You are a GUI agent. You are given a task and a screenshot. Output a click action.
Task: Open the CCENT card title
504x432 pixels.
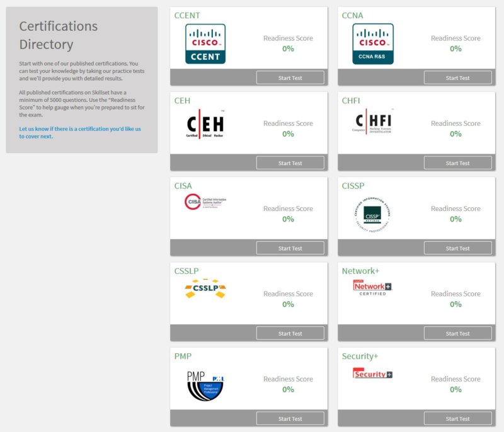point(187,15)
